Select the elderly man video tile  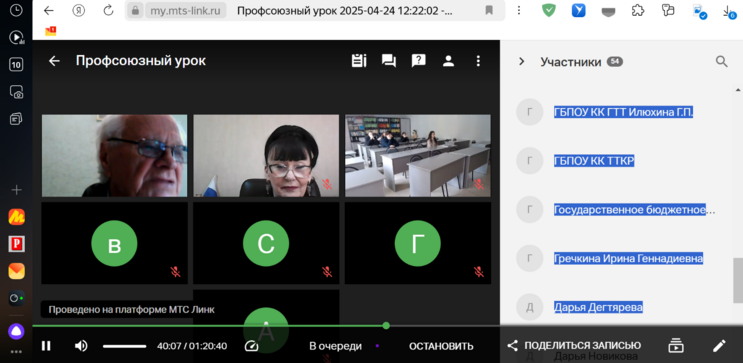[115, 155]
